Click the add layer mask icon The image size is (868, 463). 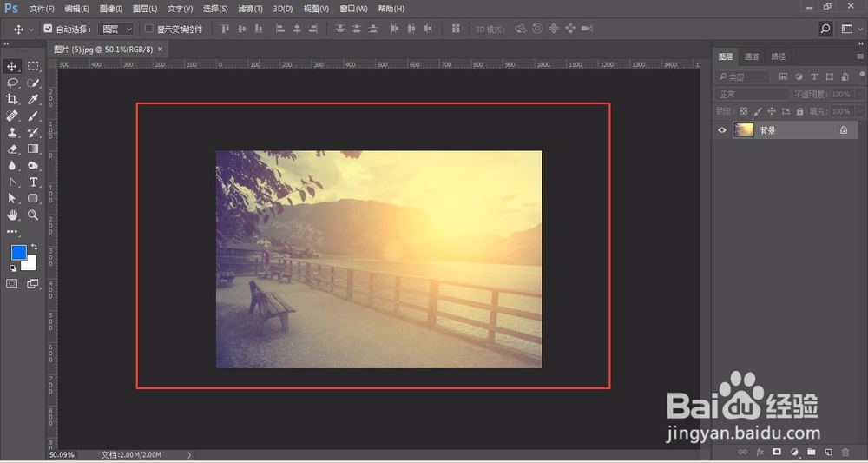(x=777, y=452)
